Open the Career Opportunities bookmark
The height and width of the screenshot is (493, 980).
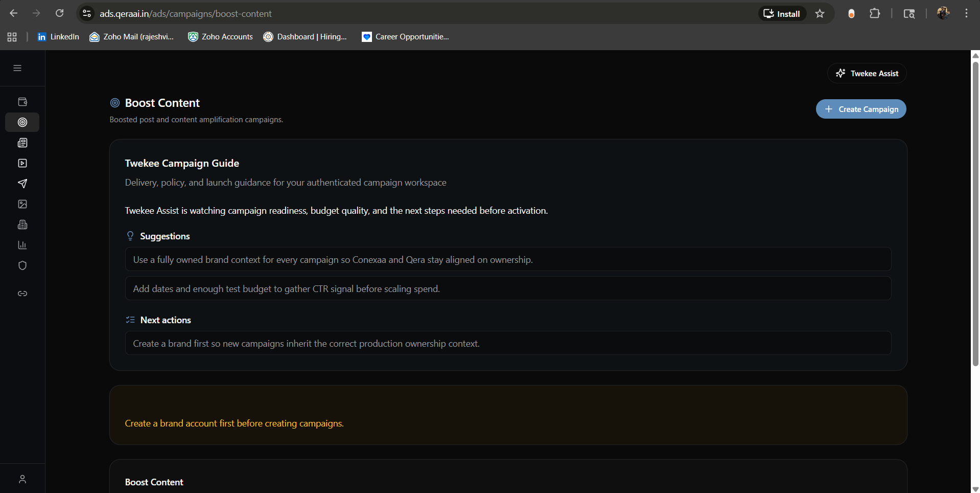405,37
